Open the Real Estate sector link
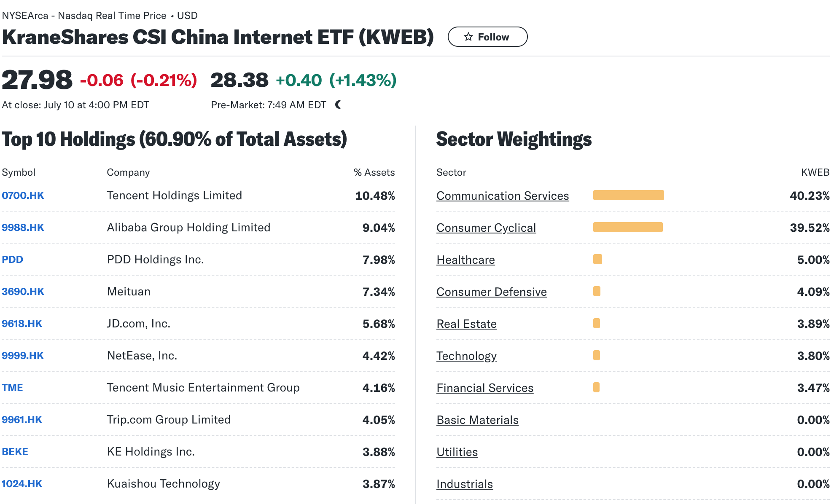The image size is (834, 504). click(466, 324)
